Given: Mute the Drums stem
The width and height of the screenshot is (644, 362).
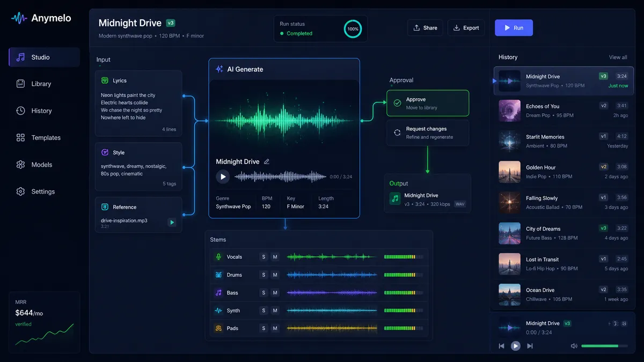Looking at the screenshot, I should point(275,275).
